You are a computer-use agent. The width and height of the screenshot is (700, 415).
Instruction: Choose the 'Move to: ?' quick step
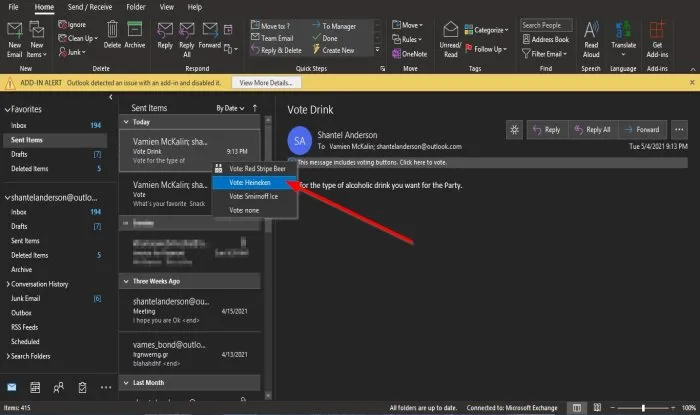point(270,26)
